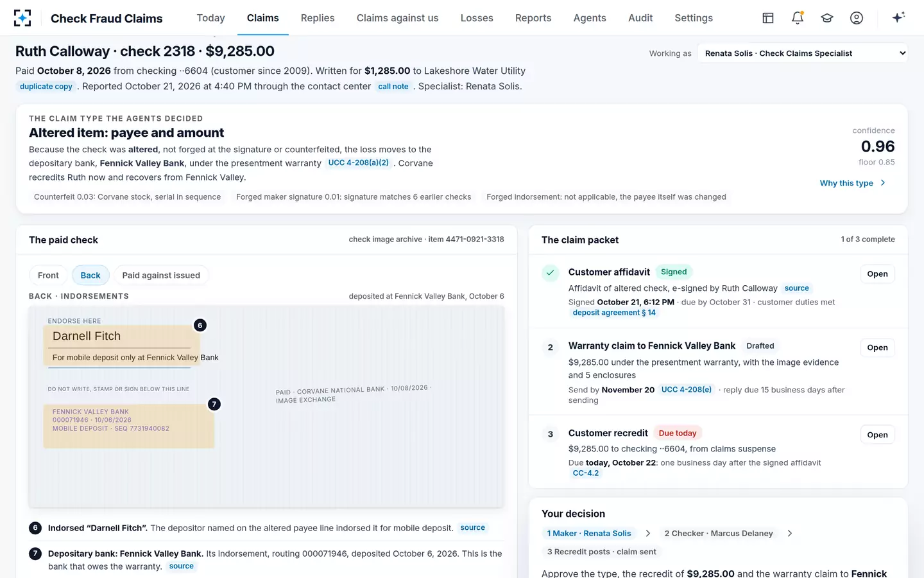Open the Claims against us tab

pyautogui.click(x=397, y=18)
